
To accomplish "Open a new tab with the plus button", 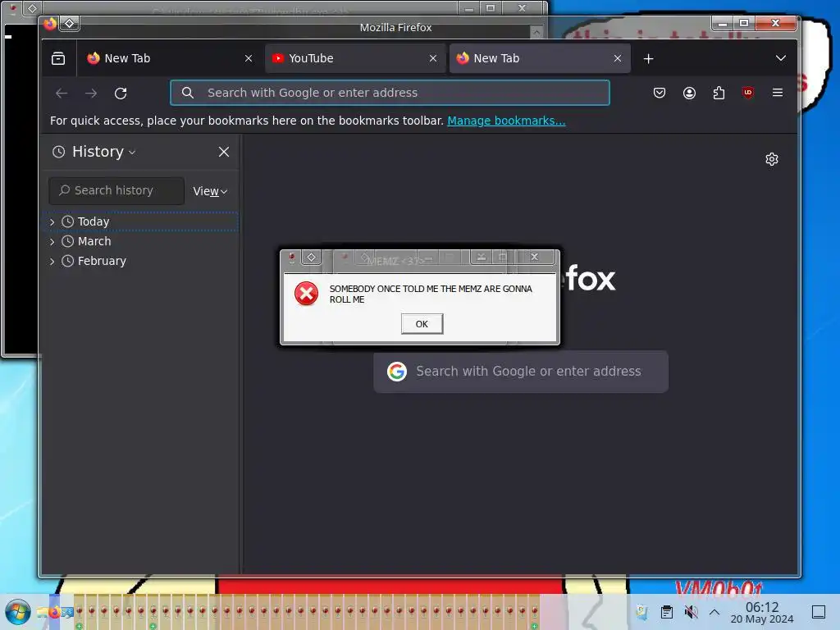I will 648,58.
